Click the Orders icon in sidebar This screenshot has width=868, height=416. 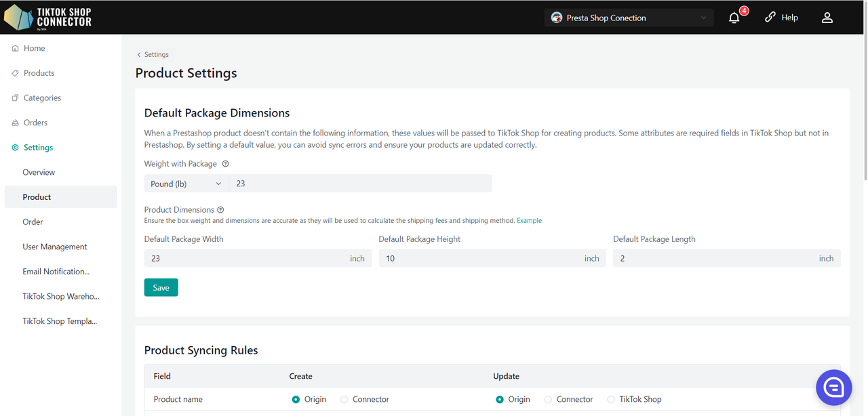point(15,123)
